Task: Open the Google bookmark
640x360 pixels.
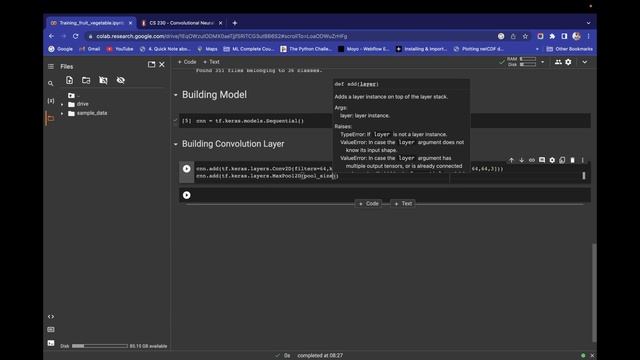Action: (x=60, y=49)
